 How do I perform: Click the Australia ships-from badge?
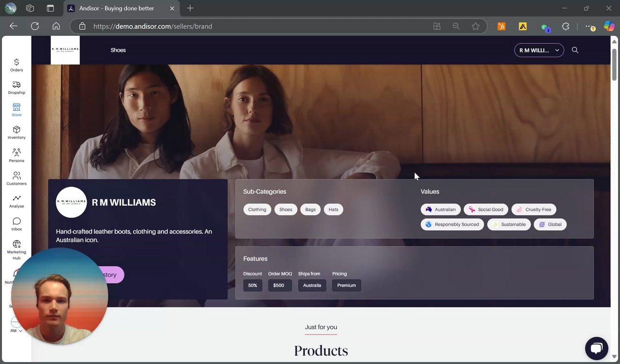point(312,286)
